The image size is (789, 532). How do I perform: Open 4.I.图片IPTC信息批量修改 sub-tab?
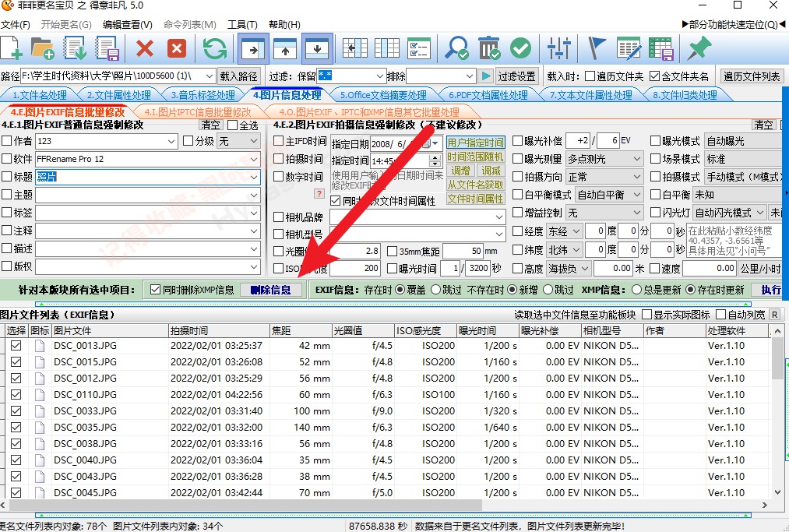(198, 111)
